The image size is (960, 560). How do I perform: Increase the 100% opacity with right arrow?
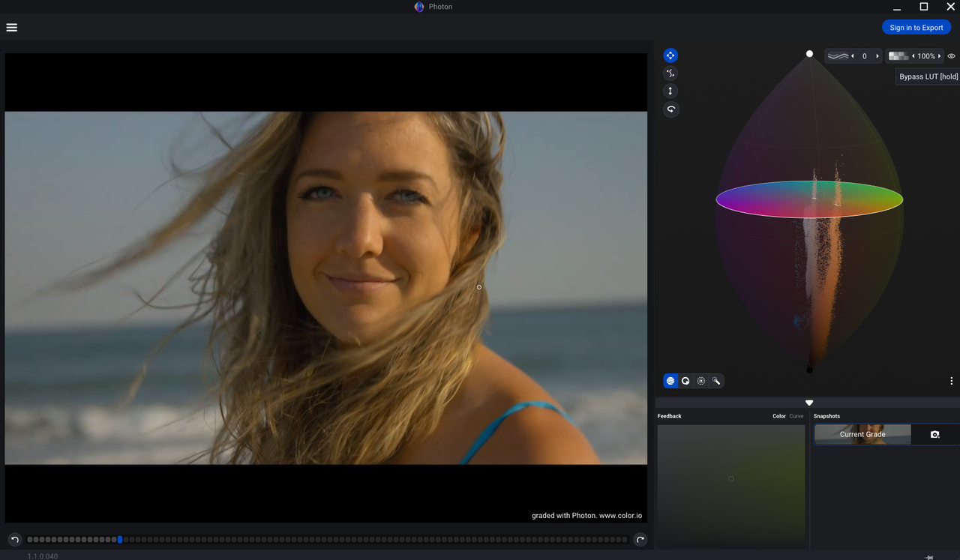click(x=939, y=56)
